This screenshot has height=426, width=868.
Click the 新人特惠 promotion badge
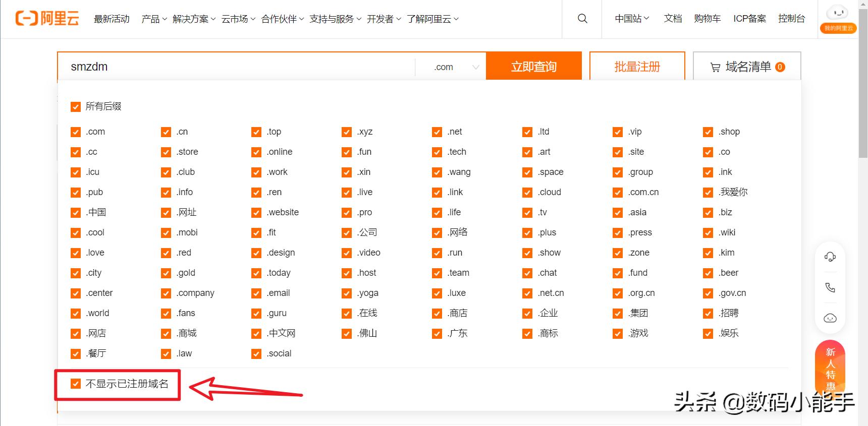pos(830,369)
